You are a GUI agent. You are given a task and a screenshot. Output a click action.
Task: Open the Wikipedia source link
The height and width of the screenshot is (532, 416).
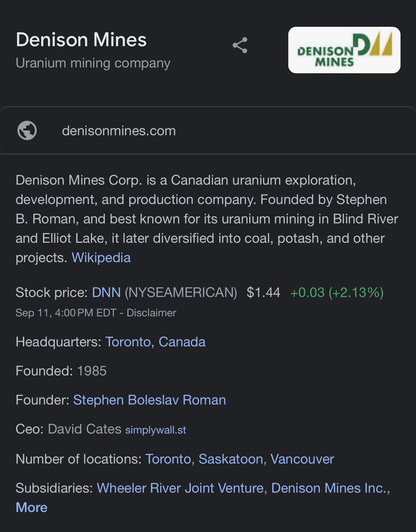click(x=101, y=258)
